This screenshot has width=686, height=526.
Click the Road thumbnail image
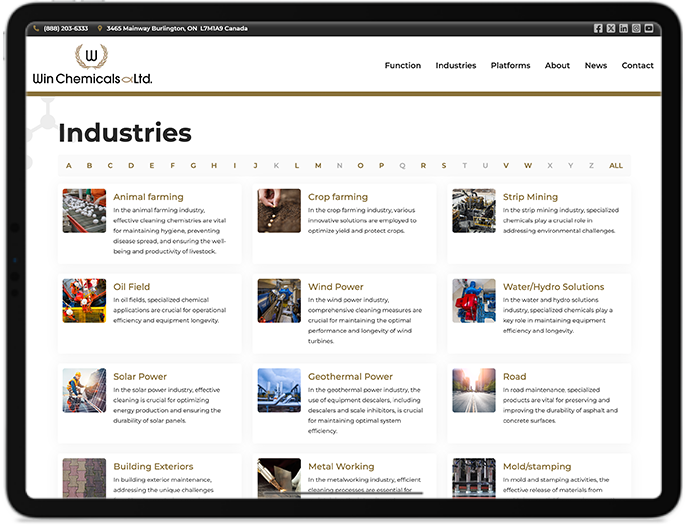(475, 391)
